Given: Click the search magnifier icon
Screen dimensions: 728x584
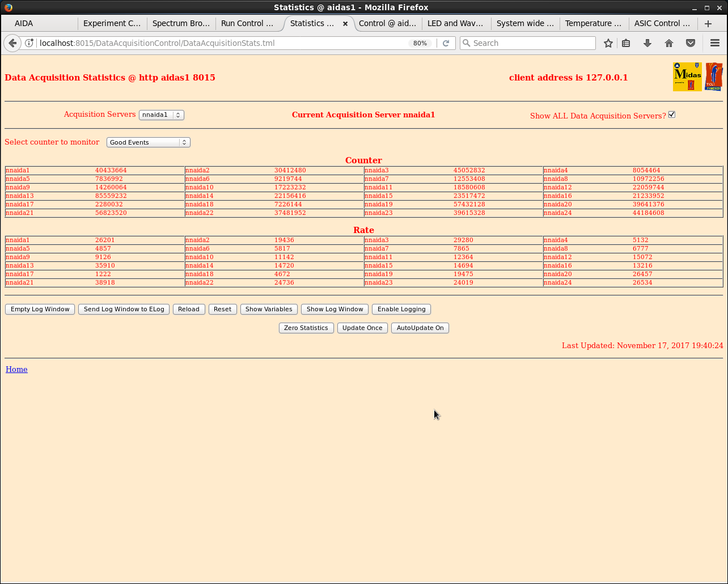Looking at the screenshot, I should pyautogui.click(x=467, y=43).
